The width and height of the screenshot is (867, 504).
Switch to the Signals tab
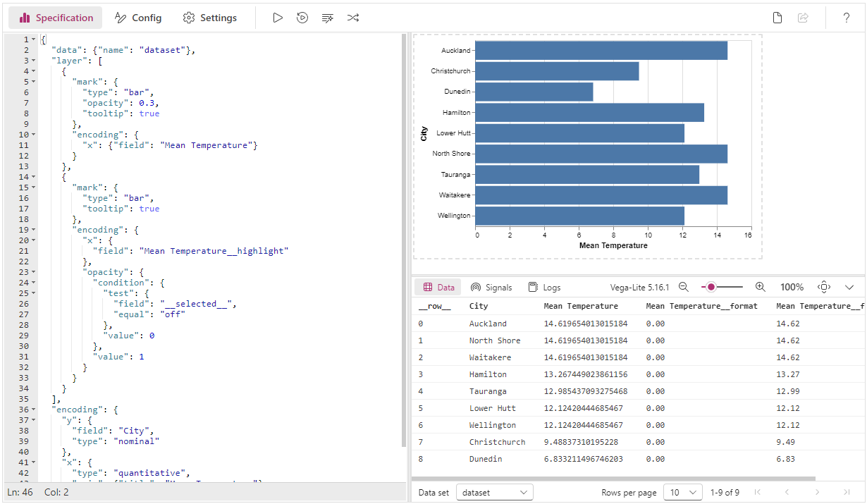click(491, 287)
